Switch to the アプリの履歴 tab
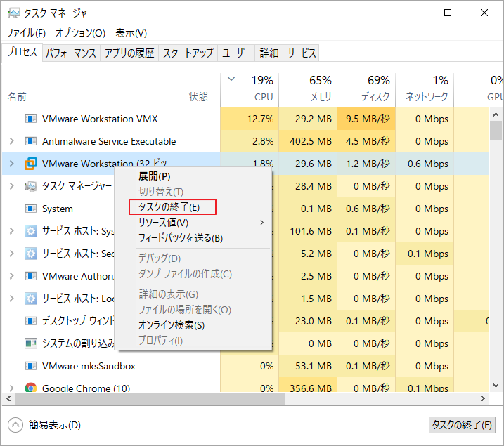504x446 pixels. (129, 53)
